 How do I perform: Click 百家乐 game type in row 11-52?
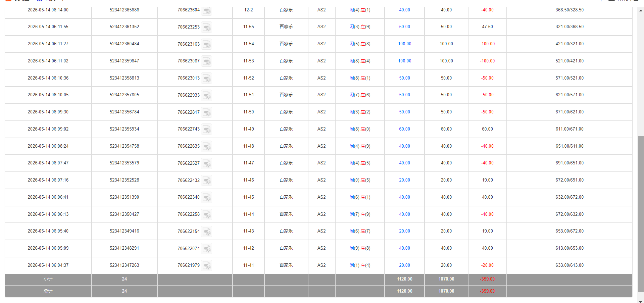click(x=286, y=78)
